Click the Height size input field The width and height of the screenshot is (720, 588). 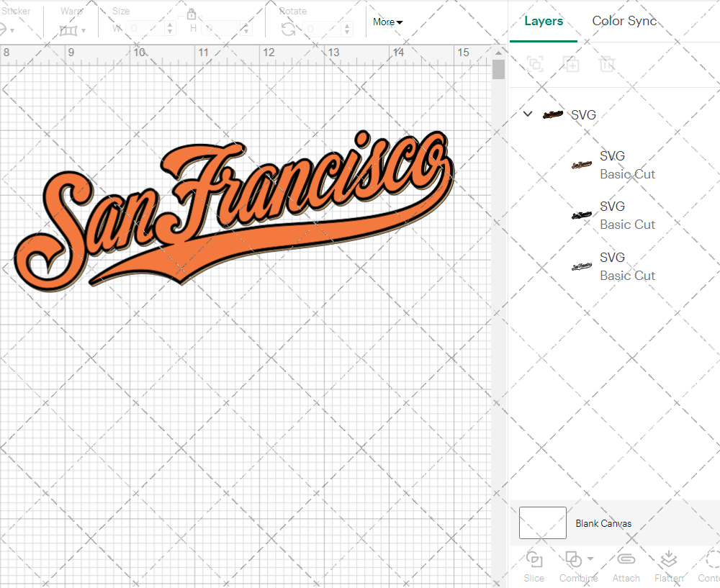(x=221, y=29)
